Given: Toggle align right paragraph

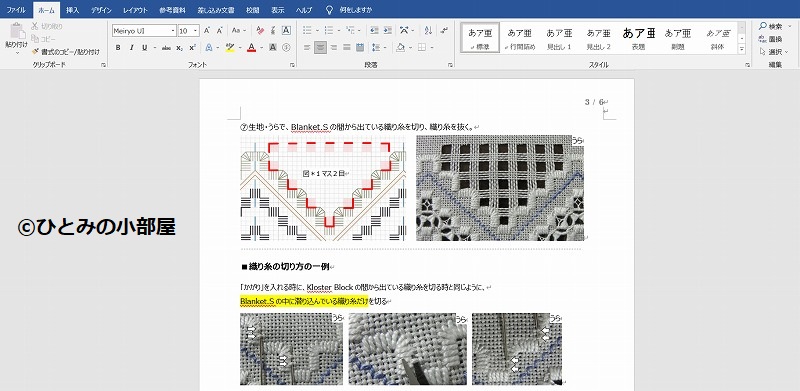Looking at the screenshot, I should [333, 47].
